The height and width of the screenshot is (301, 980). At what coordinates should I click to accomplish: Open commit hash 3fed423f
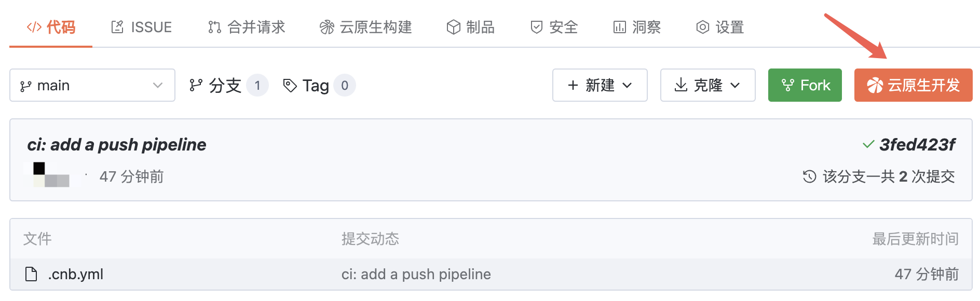coord(917,145)
